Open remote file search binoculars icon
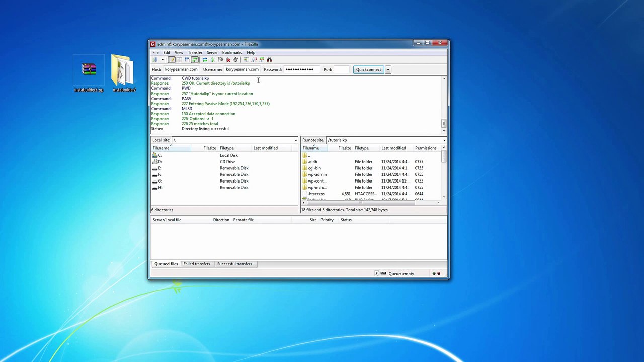The height and width of the screenshot is (362, 644). (x=269, y=60)
